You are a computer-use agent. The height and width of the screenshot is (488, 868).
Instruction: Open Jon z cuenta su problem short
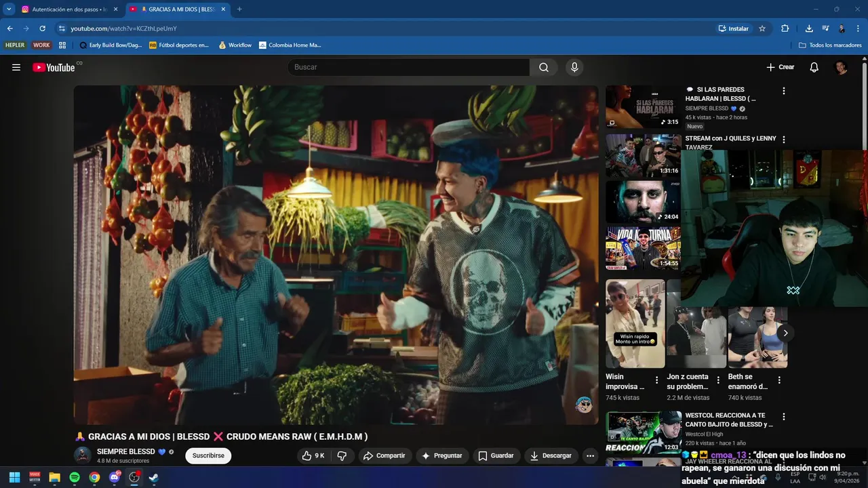click(696, 338)
